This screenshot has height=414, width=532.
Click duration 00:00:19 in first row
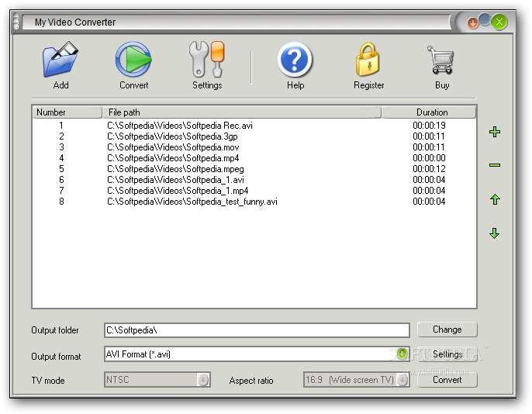pyautogui.click(x=429, y=126)
